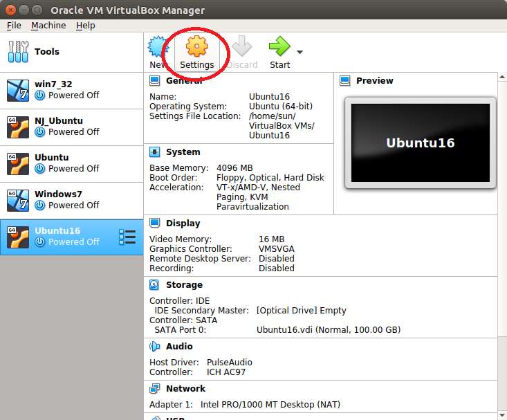Open the Settings gear toolbar button

[x=196, y=52]
